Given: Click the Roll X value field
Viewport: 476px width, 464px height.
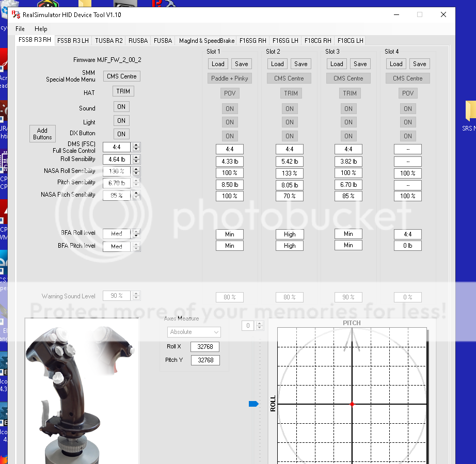Looking at the screenshot, I should pyautogui.click(x=205, y=347).
